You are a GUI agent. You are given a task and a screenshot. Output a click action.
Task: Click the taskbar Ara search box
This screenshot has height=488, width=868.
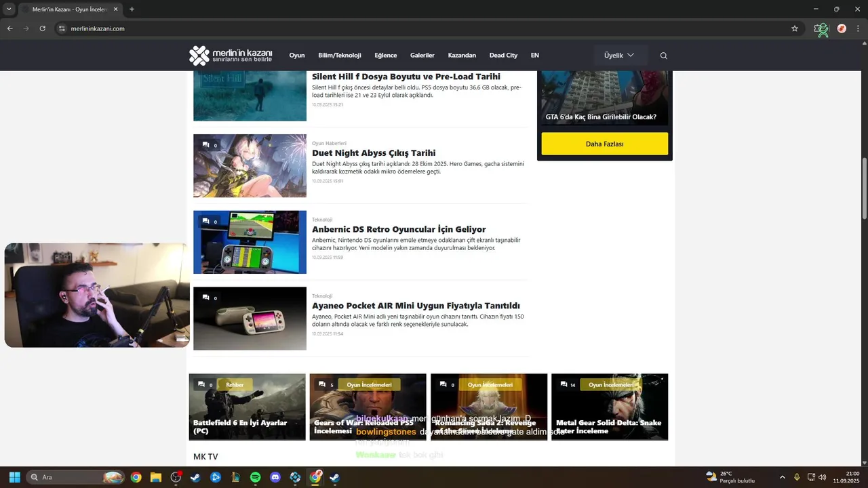pyautogui.click(x=76, y=477)
